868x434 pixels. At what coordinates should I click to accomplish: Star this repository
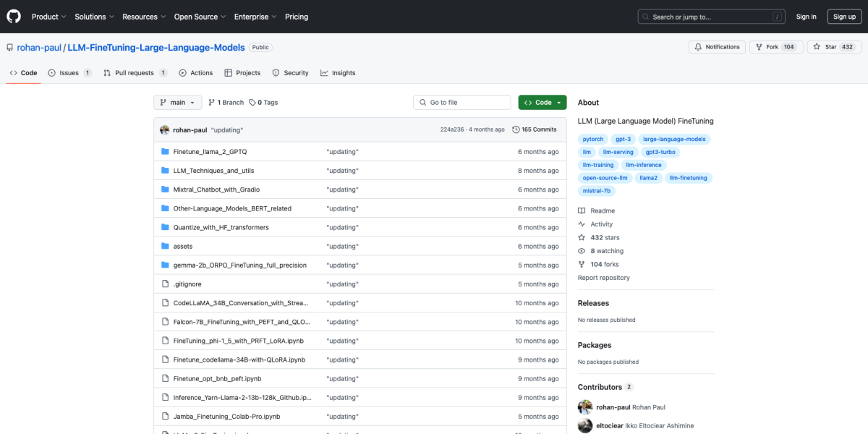[825, 47]
